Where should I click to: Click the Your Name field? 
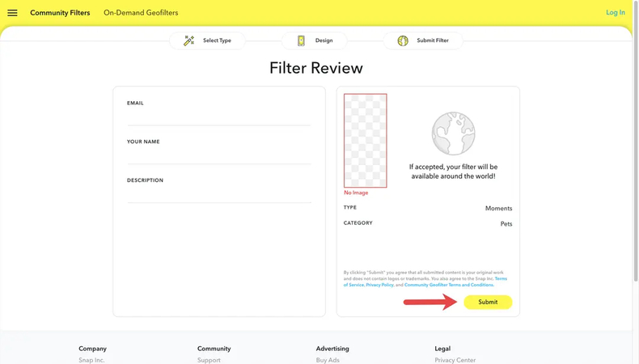tap(218, 156)
